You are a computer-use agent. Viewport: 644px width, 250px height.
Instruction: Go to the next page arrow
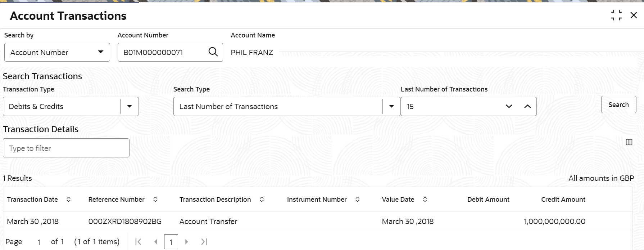click(x=186, y=242)
